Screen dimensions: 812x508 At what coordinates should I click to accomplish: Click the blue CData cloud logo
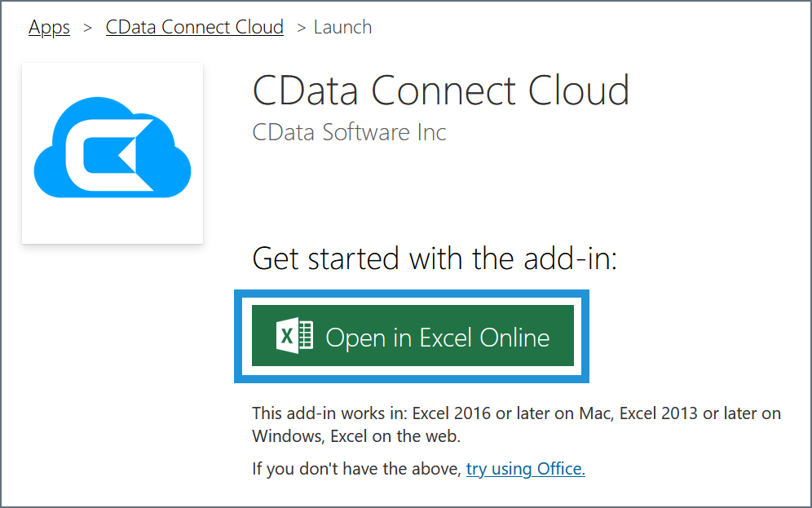pos(113,147)
